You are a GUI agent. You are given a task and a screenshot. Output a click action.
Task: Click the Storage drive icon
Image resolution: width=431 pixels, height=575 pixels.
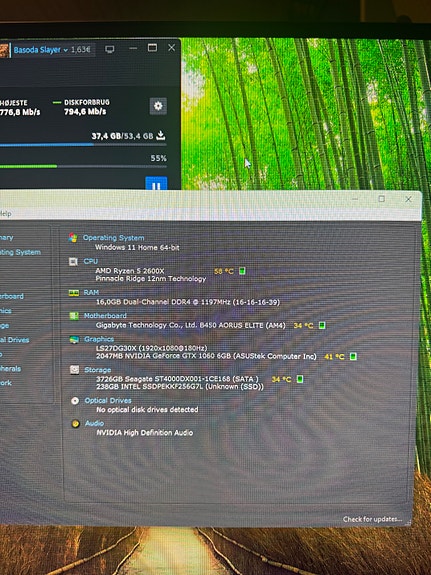(74, 369)
